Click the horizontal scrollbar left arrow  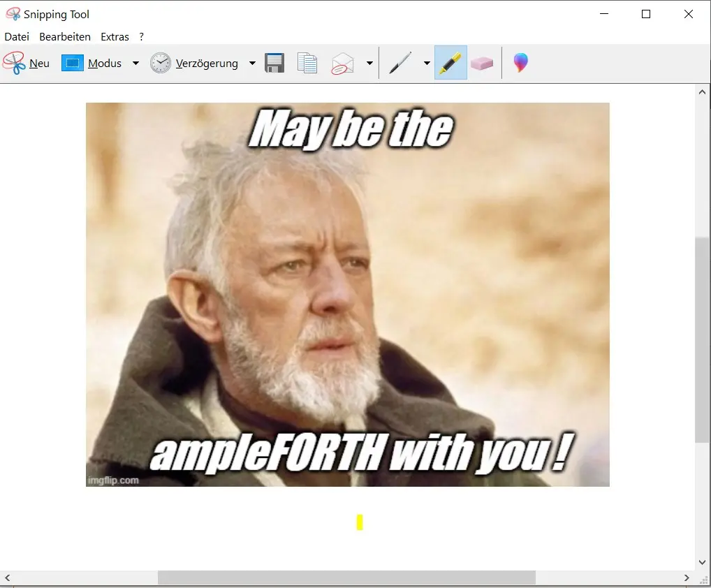pyautogui.click(x=7, y=578)
